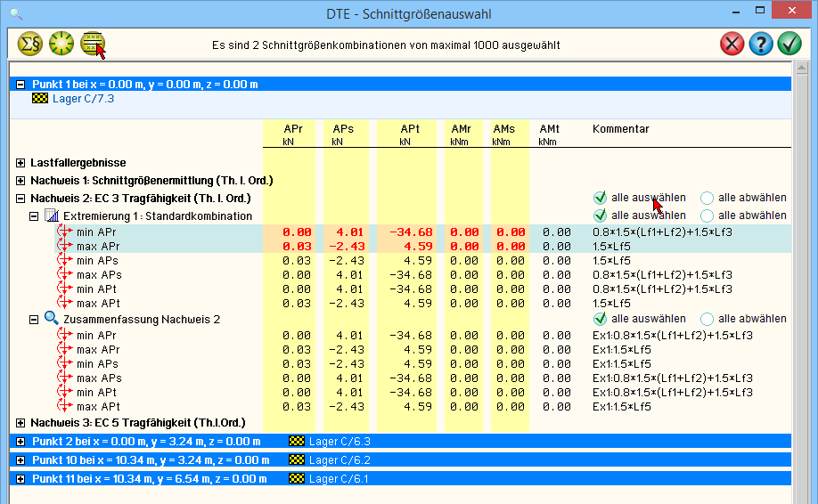Image resolution: width=818 pixels, height=504 pixels.
Task: Click the red X cancel icon
Action: pos(732,44)
